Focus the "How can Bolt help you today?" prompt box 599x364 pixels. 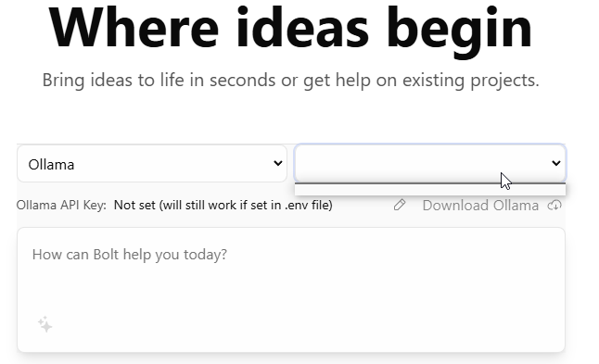[x=291, y=290]
